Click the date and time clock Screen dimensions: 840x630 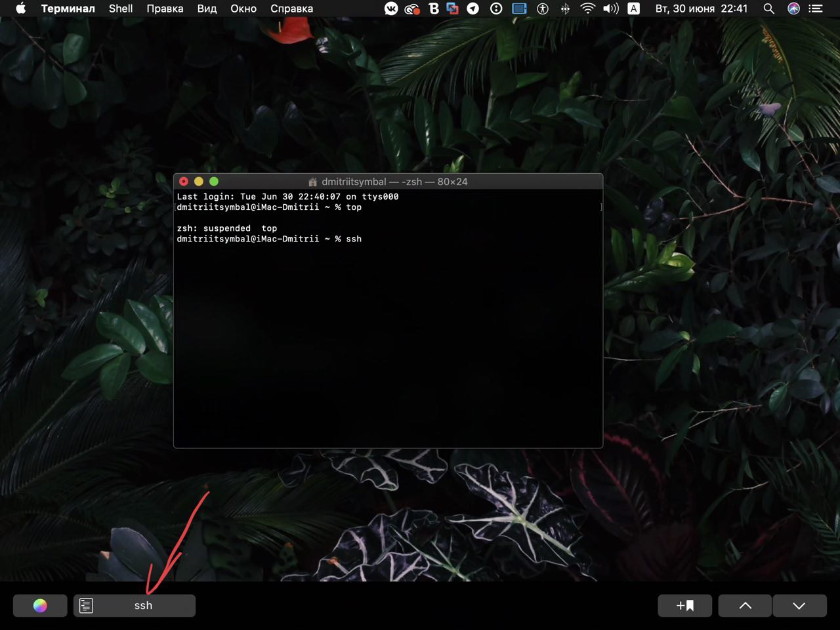(x=702, y=9)
